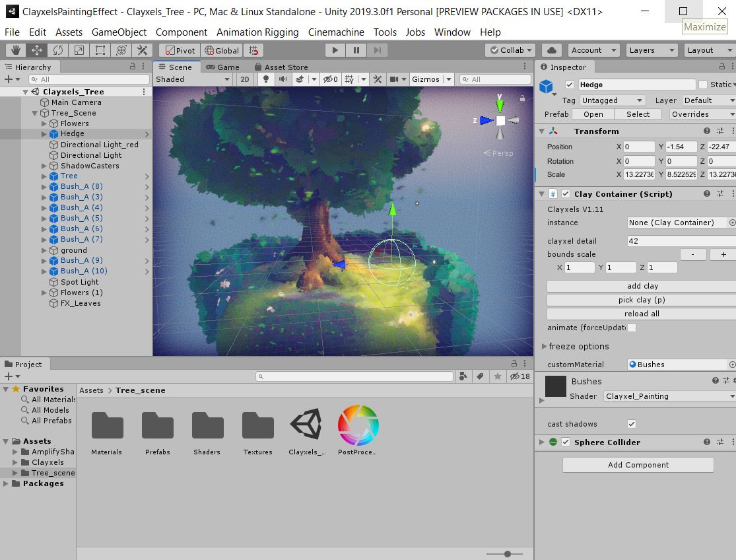Toggle hidden packages count in Project

[520, 376]
